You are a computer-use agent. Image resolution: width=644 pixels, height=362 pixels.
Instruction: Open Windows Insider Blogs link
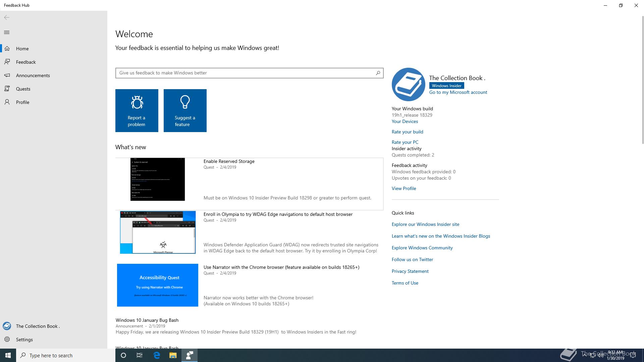(x=441, y=236)
